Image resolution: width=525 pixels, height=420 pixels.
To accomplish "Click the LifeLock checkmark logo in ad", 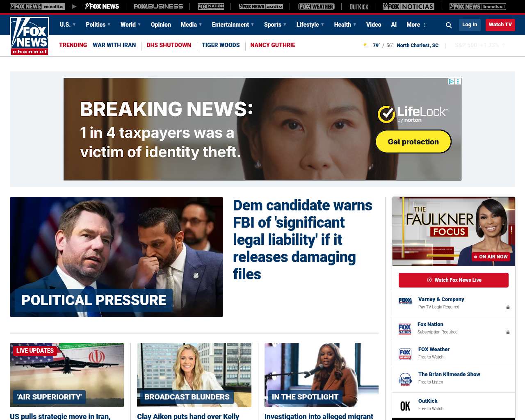I will [x=386, y=114].
